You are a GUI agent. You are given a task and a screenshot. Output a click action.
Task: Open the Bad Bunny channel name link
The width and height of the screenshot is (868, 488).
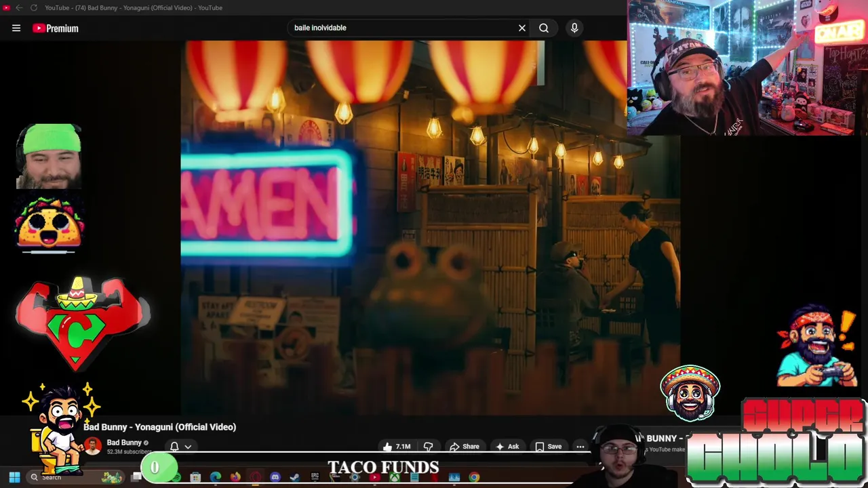coord(124,443)
